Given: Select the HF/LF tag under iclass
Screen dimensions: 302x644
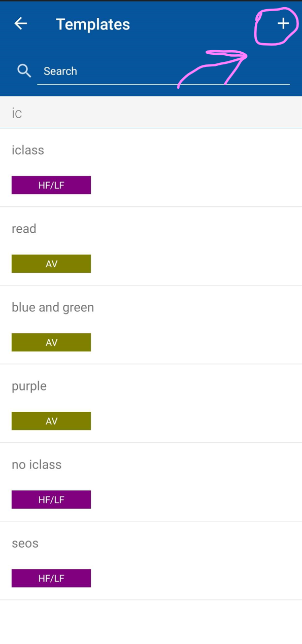Looking at the screenshot, I should (x=51, y=185).
